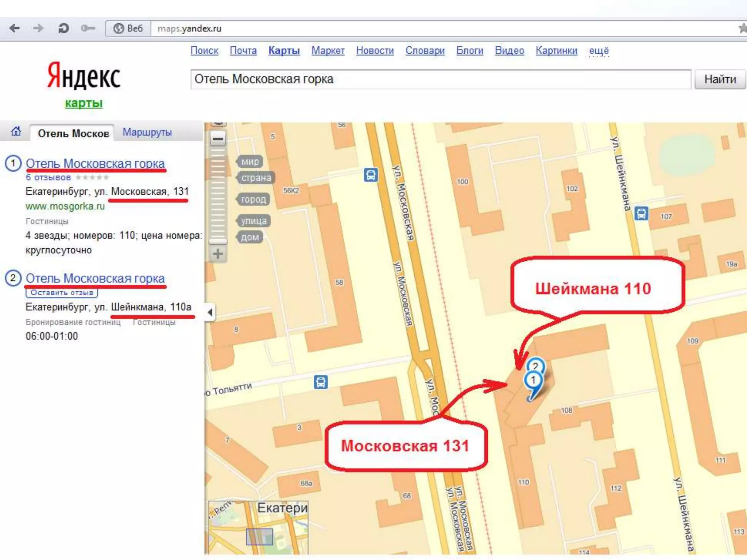747x560 pixels.
Task: Click the browser back arrow
Action: click(15, 28)
